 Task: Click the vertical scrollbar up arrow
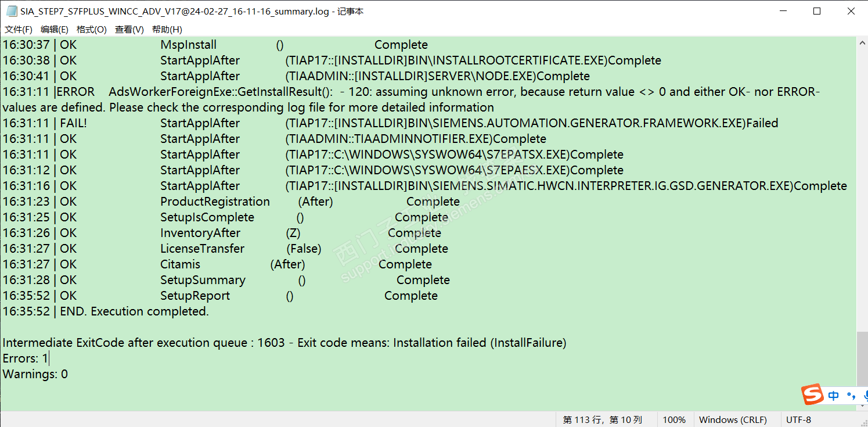(862, 43)
